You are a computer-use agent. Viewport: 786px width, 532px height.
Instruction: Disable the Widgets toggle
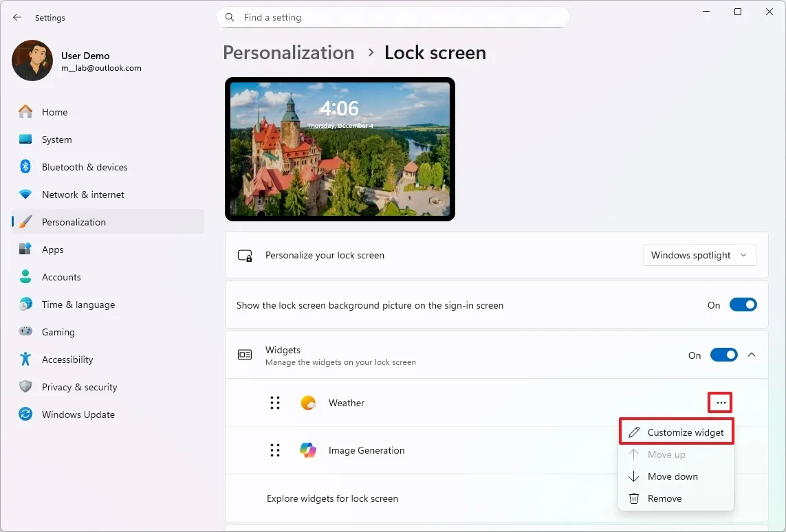(723, 355)
